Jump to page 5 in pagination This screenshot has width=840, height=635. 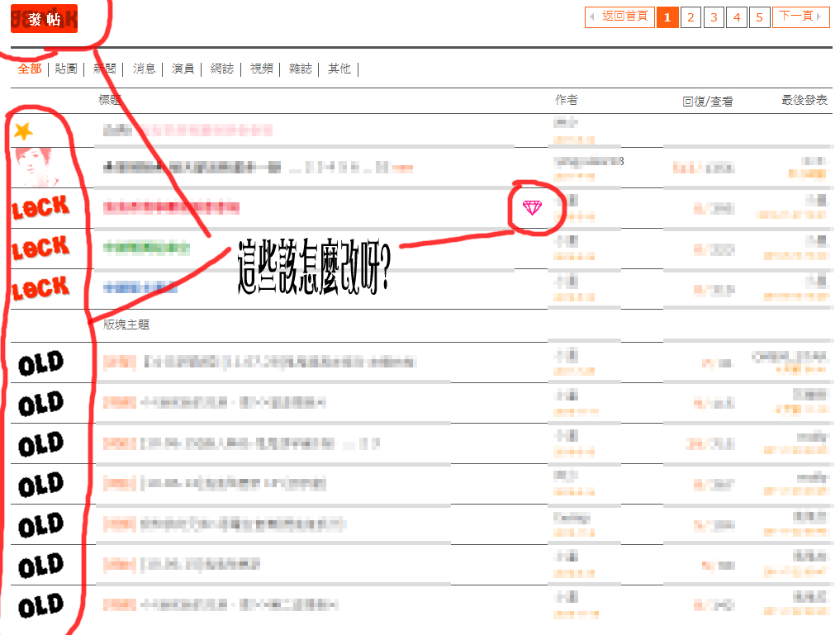[760, 17]
